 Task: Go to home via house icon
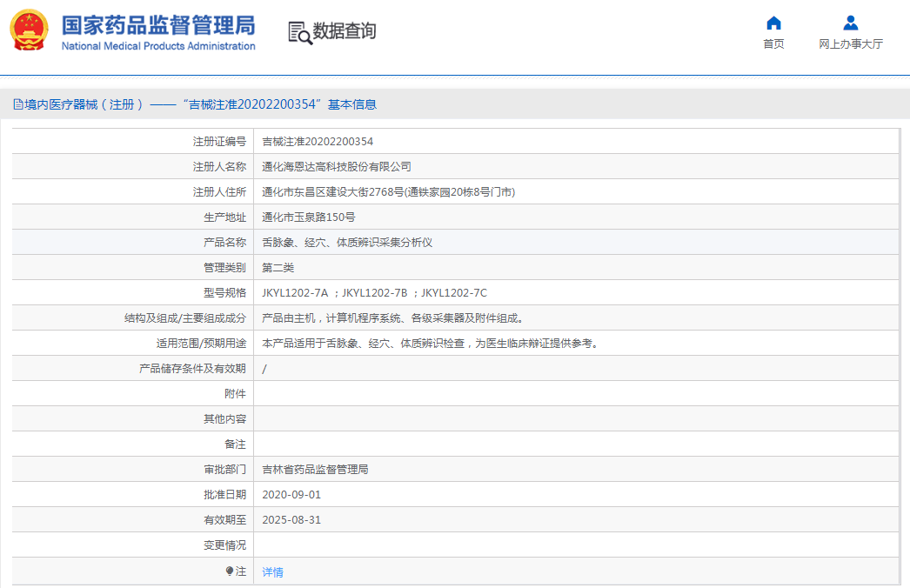point(773,23)
